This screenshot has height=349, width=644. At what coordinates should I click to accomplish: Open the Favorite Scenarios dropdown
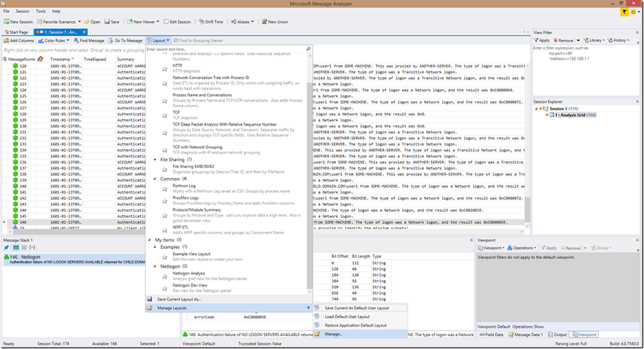pyautogui.click(x=59, y=22)
